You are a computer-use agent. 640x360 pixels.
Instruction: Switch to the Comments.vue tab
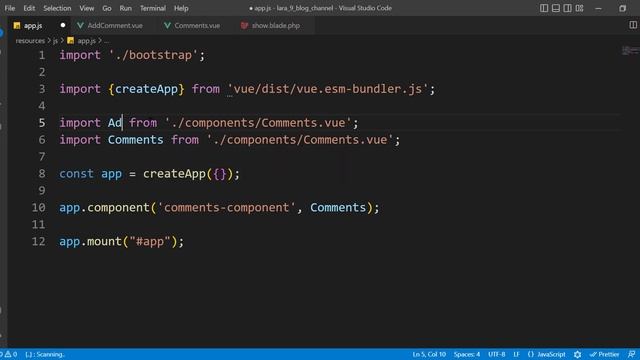click(x=197, y=25)
